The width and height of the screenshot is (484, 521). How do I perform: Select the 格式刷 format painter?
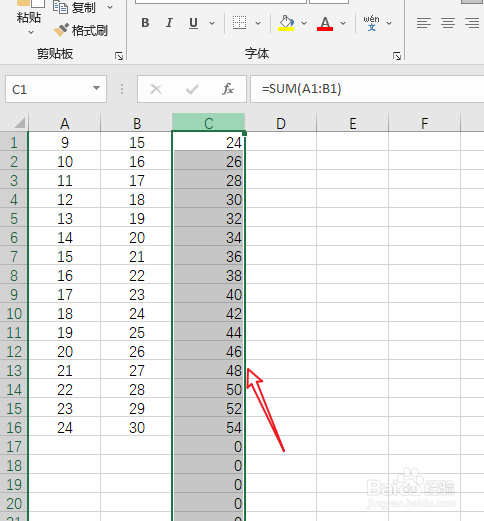tap(81, 30)
